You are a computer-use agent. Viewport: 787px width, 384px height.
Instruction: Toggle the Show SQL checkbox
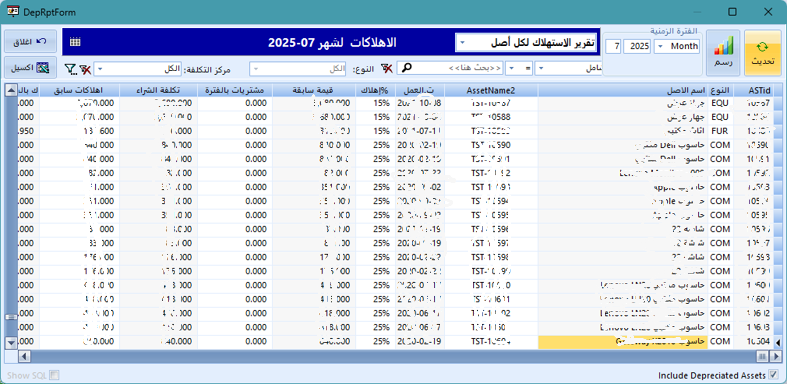pyautogui.click(x=55, y=375)
